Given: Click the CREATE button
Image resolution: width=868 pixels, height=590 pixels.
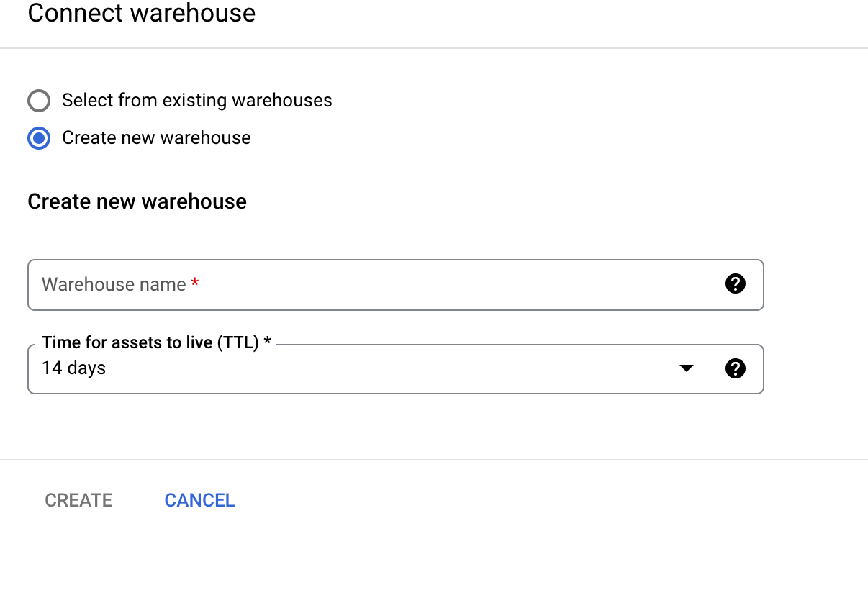Looking at the screenshot, I should [x=78, y=499].
